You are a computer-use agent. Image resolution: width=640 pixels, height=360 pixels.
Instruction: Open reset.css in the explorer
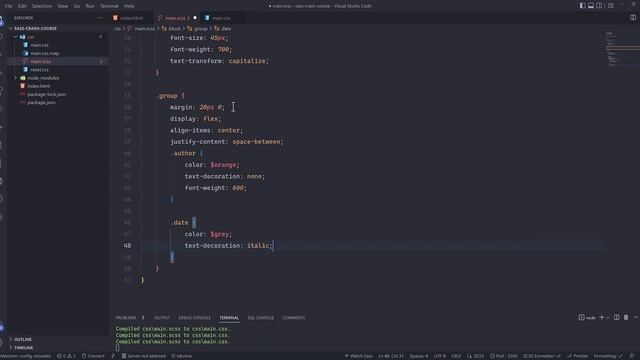click(x=39, y=70)
